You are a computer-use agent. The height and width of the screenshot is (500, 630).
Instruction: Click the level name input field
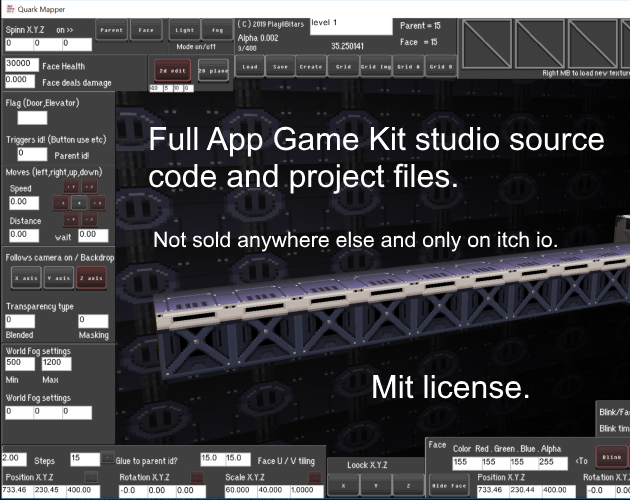click(351, 27)
